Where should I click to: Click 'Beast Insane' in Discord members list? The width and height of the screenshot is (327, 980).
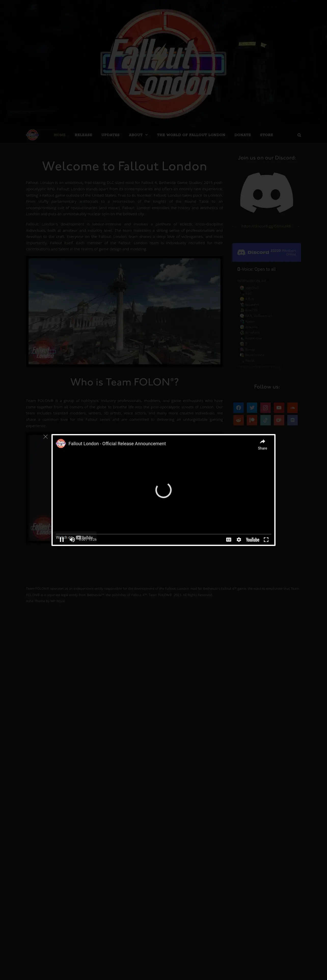point(255,355)
